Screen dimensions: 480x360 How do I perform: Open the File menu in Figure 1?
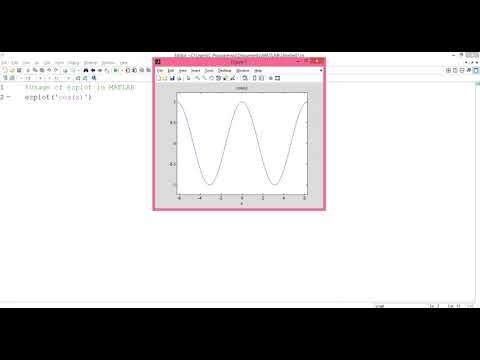160,71
